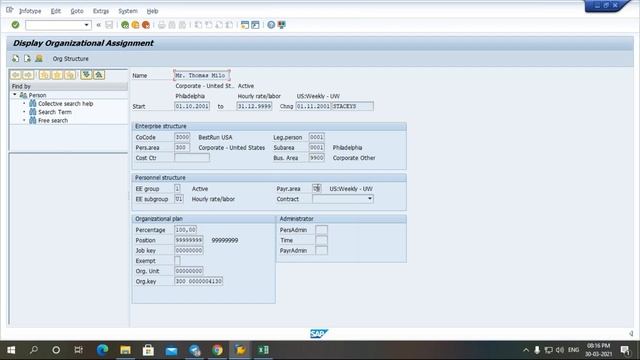
Task: Click the Position field 99999999
Action: (189, 240)
